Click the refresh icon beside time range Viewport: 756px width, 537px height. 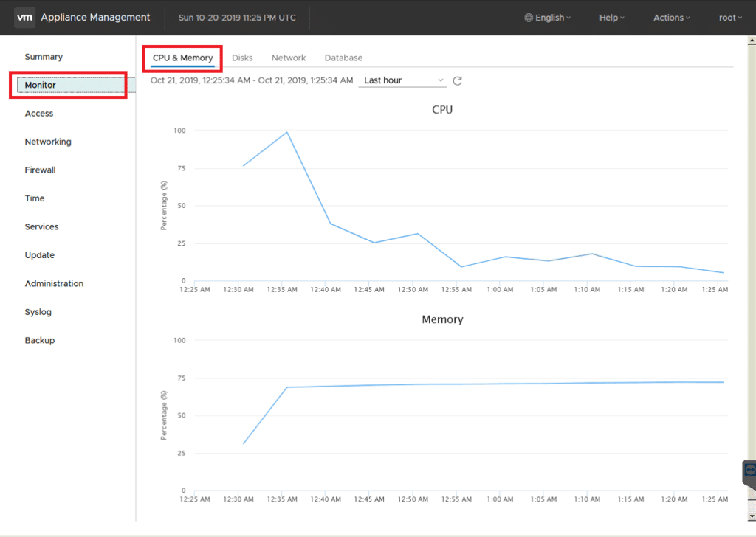pyautogui.click(x=457, y=80)
